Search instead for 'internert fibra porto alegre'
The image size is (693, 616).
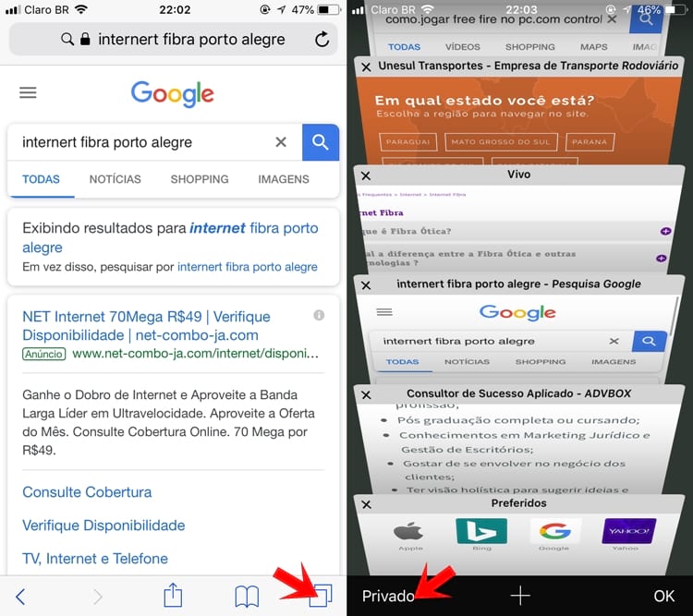click(x=247, y=267)
